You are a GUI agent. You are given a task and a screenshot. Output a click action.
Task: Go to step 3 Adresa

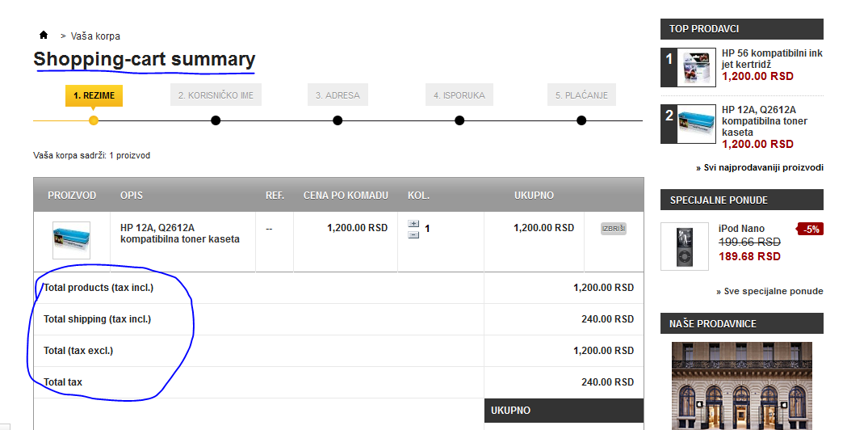pyautogui.click(x=338, y=95)
